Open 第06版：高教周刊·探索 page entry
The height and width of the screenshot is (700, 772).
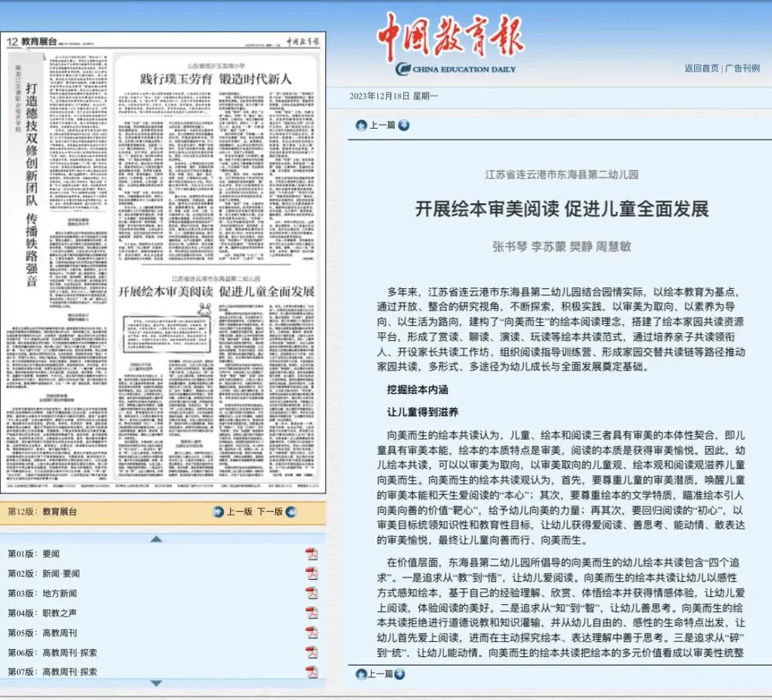click(53, 653)
